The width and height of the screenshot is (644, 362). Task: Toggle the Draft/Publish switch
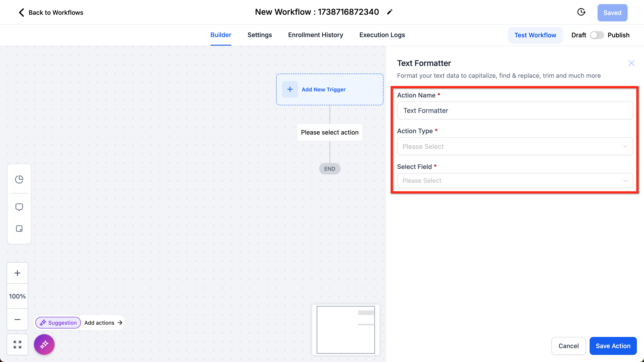pos(597,35)
